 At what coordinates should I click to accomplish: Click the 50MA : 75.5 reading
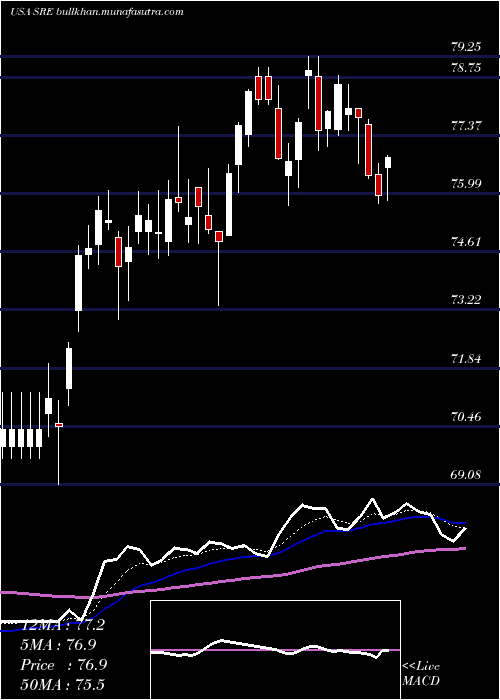pos(62,684)
